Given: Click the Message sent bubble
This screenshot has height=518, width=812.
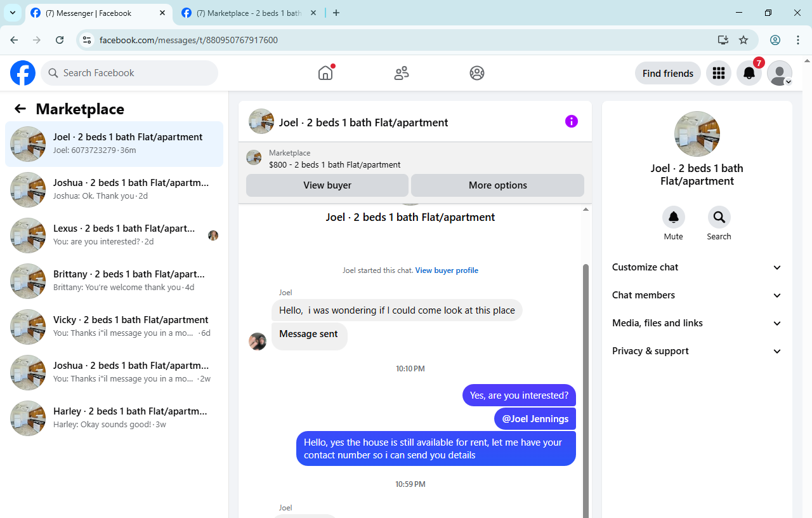Looking at the screenshot, I should click(309, 336).
